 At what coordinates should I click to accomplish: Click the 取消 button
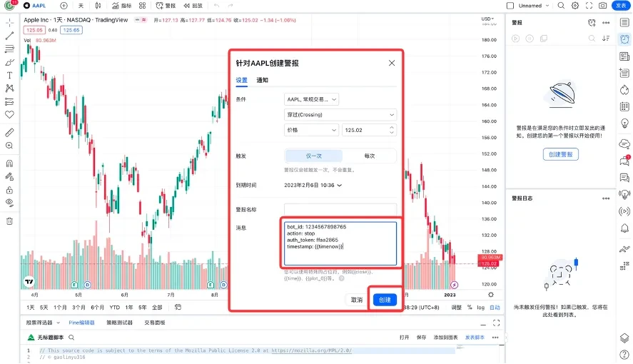point(357,300)
